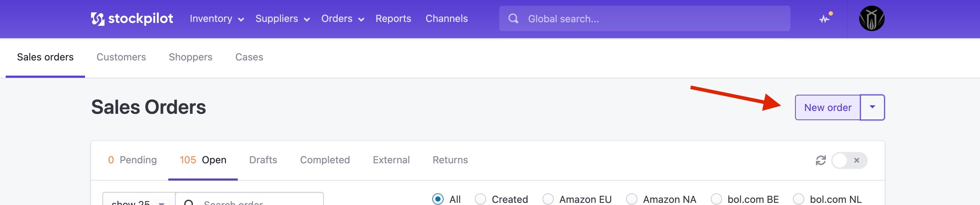Toggle the auto-refresh switch
The image size is (980, 205).
(849, 160)
